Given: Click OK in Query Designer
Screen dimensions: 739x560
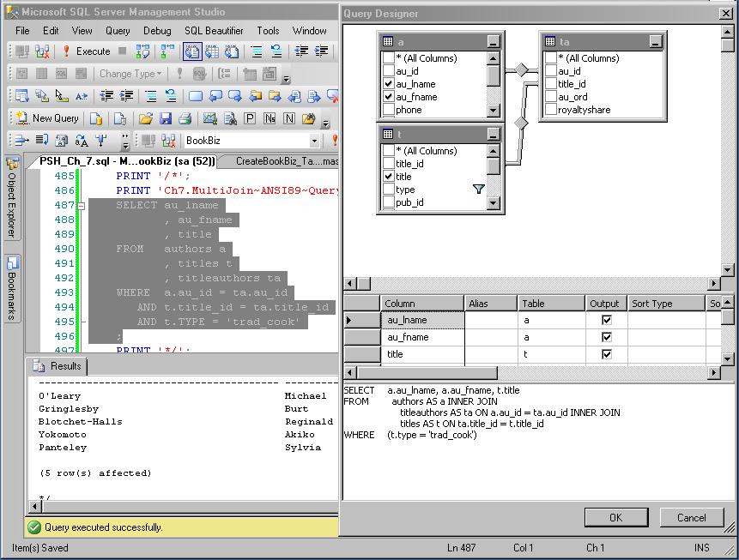Looking at the screenshot, I should pyautogui.click(x=615, y=517).
